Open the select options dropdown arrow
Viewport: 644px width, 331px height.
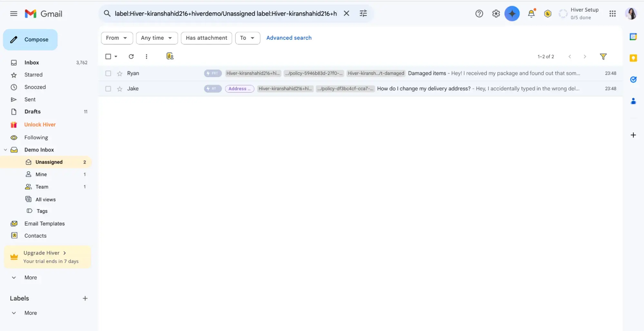pos(116,56)
